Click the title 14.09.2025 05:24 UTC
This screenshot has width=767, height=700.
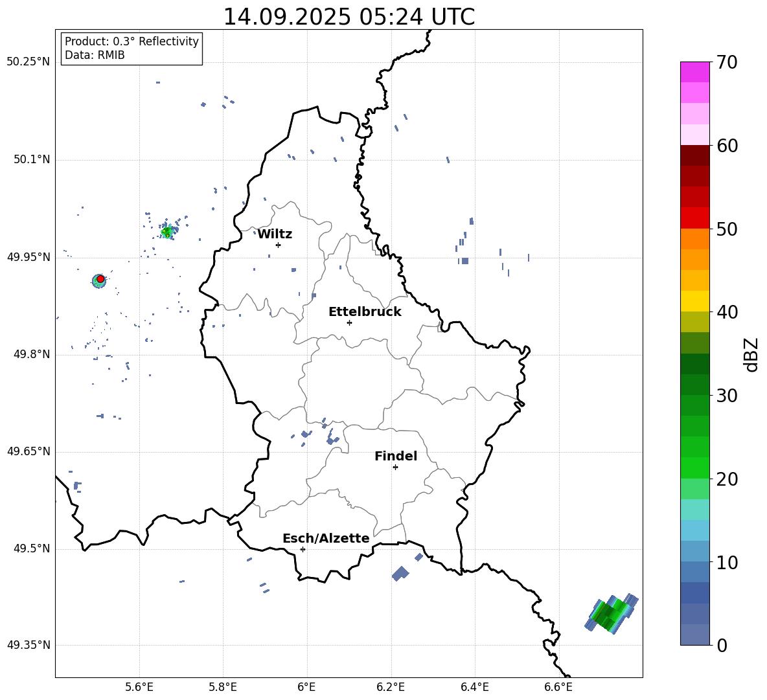[349, 17]
